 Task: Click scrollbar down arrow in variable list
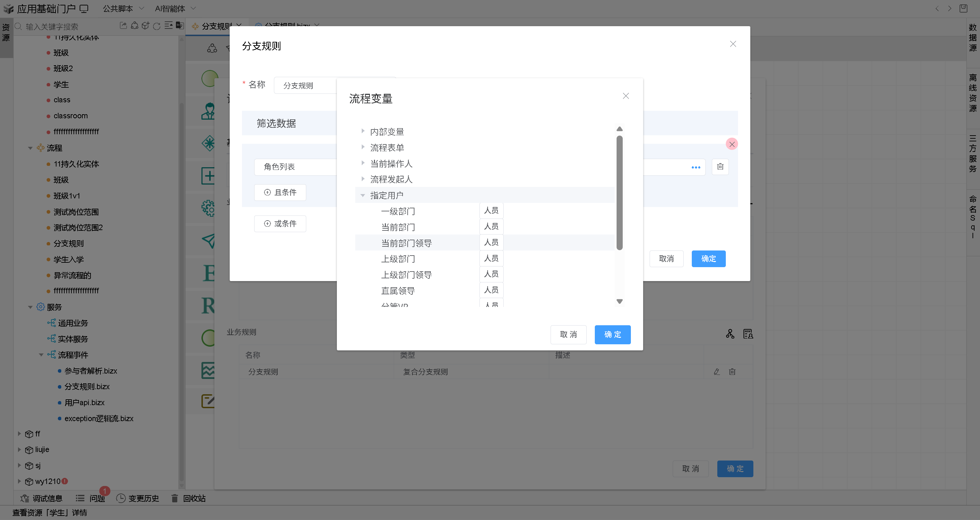[x=619, y=301]
